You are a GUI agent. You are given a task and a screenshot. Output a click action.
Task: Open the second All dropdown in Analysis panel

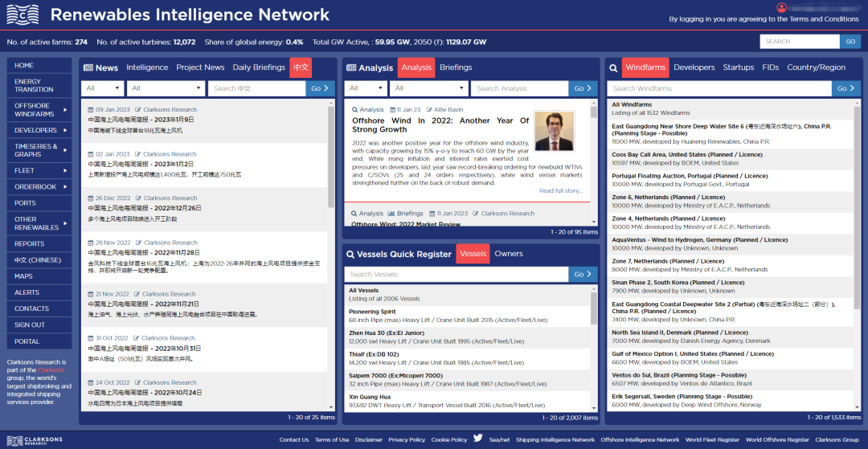click(x=429, y=88)
